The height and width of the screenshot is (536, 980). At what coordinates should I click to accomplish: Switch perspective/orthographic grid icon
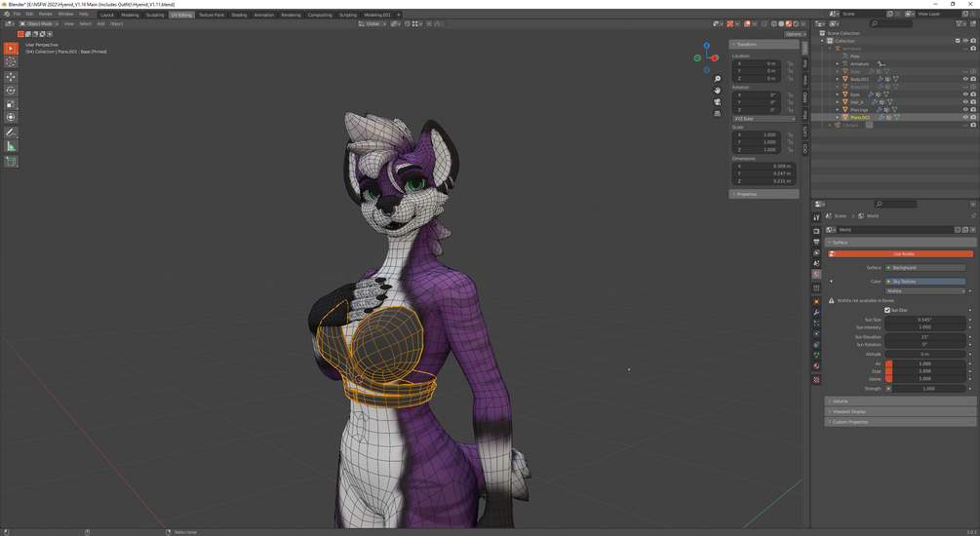pyautogui.click(x=718, y=113)
